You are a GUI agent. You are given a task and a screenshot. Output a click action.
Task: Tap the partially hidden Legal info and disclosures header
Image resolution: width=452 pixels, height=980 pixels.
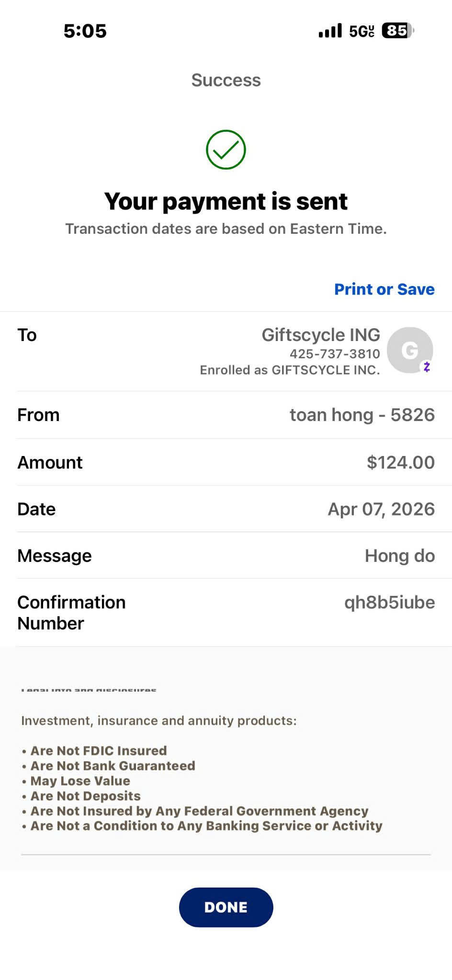89,690
